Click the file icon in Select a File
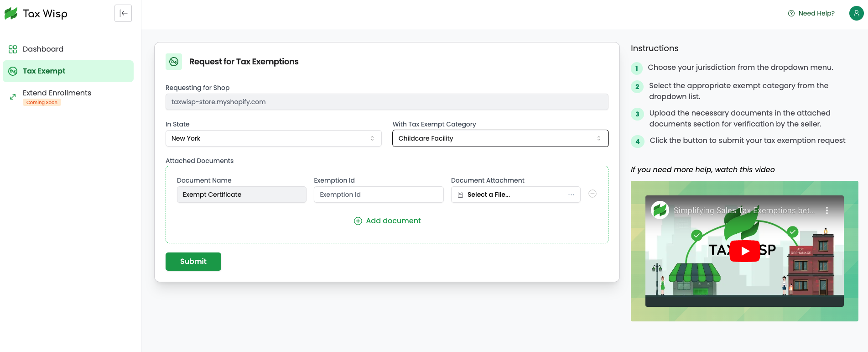868x352 pixels. tap(460, 194)
